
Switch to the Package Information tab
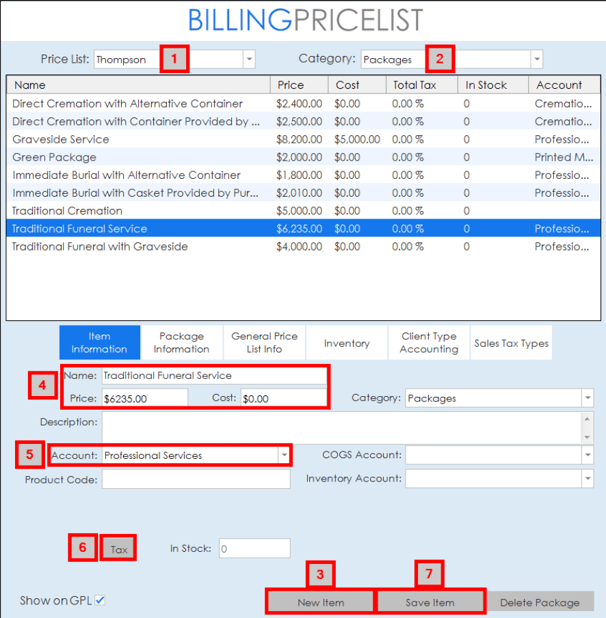point(181,343)
